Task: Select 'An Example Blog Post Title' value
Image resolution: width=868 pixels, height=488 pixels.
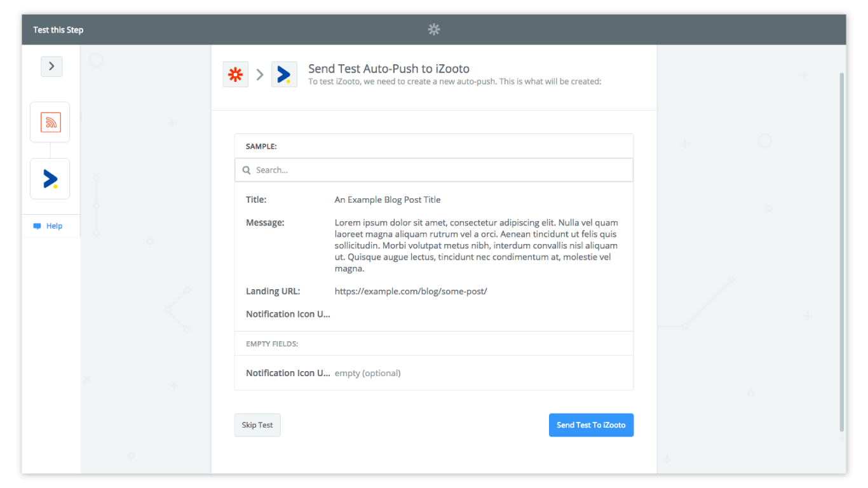Action: (x=388, y=200)
